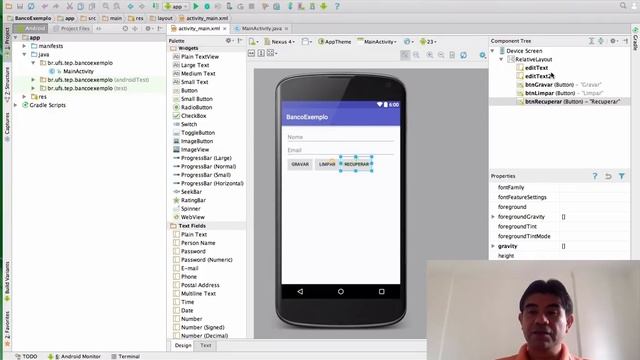Select btnLimpar in Component Tree
Screen dimensions: 640x360
click(560, 93)
